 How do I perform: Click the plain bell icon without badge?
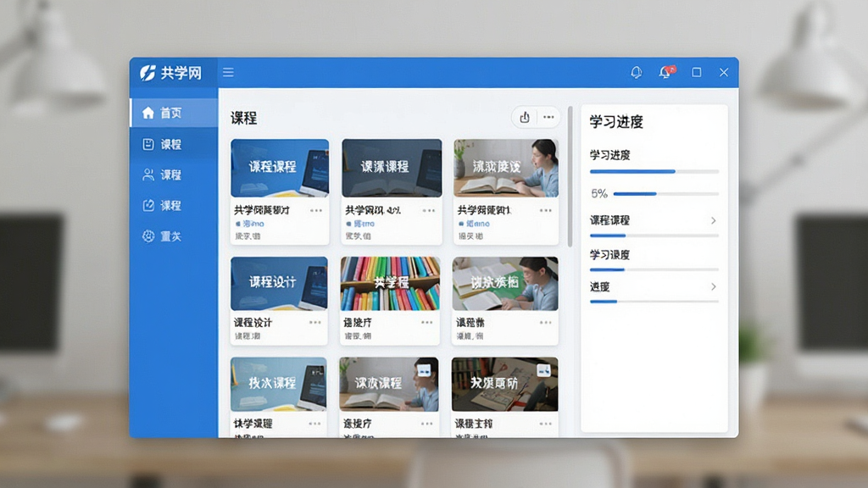[636, 73]
